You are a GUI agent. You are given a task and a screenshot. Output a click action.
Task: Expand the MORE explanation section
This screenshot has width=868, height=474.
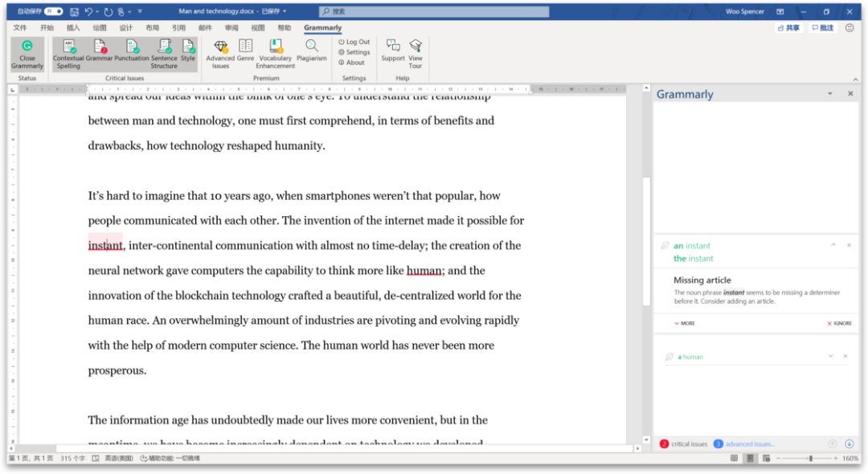pos(684,323)
